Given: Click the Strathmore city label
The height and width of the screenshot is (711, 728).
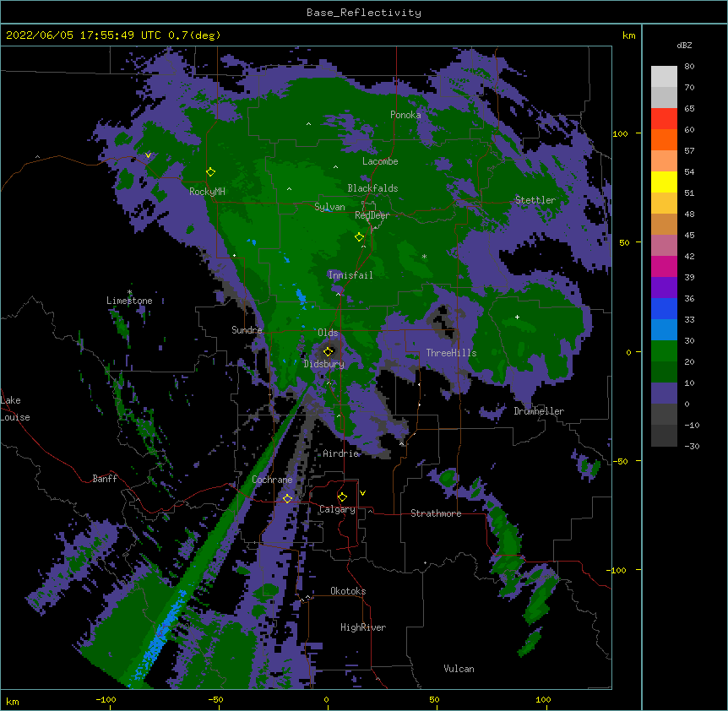Looking at the screenshot, I should (436, 513).
